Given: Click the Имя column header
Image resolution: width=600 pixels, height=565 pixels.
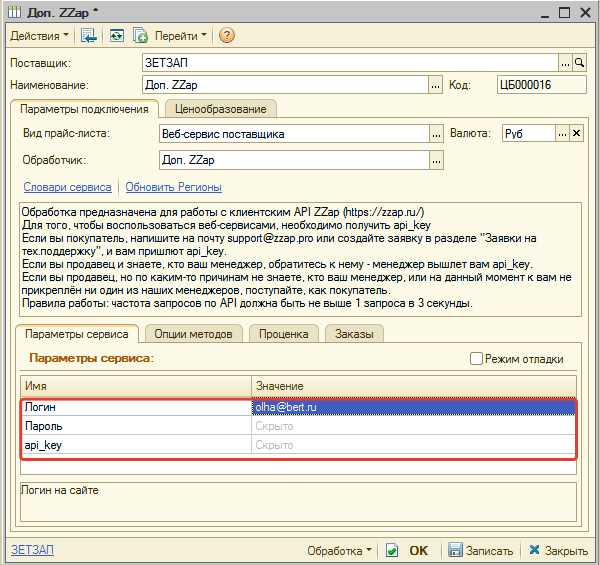Looking at the screenshot, I should coord(136,386).
